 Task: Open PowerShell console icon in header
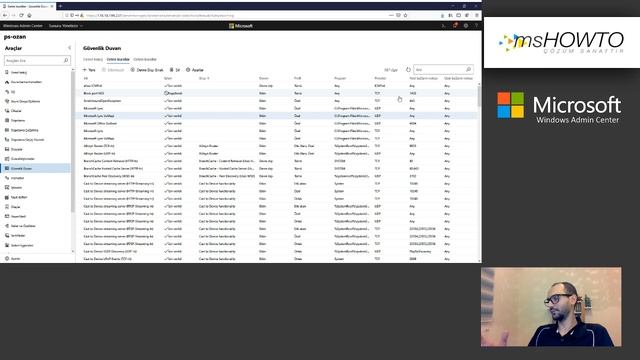point(443,26)
